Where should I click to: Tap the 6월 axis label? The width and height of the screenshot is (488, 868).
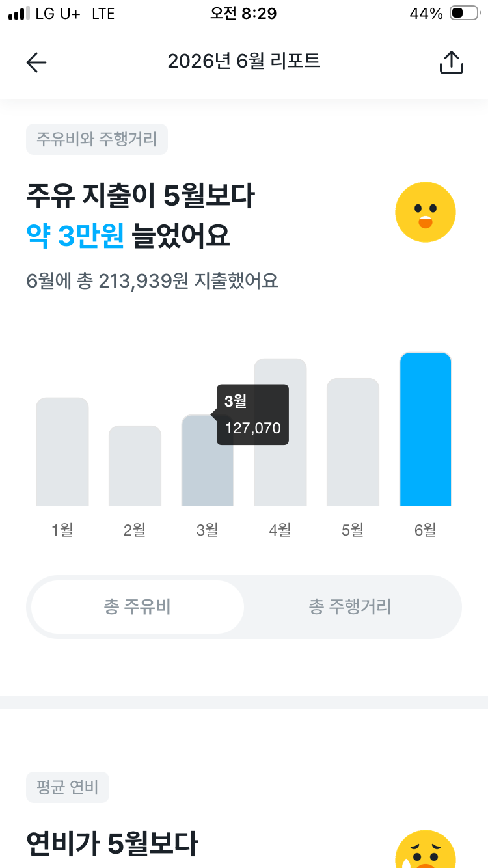coord(425,530)
